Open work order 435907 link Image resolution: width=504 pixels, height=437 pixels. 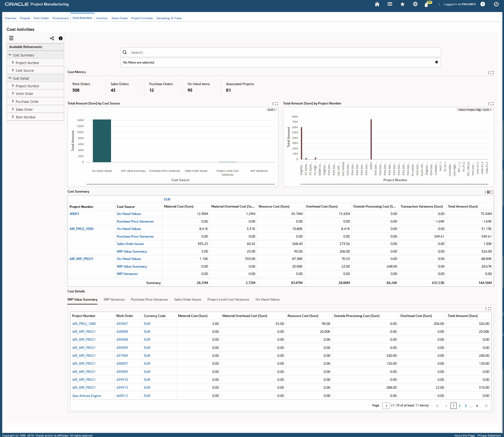(x=122, y=324)
